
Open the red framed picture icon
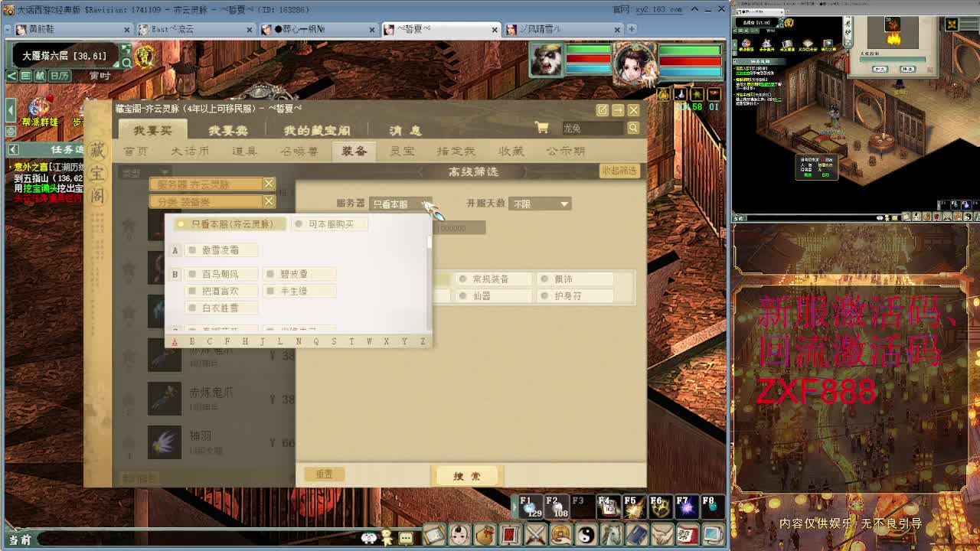pyautogui.click(x=510, y=534)
